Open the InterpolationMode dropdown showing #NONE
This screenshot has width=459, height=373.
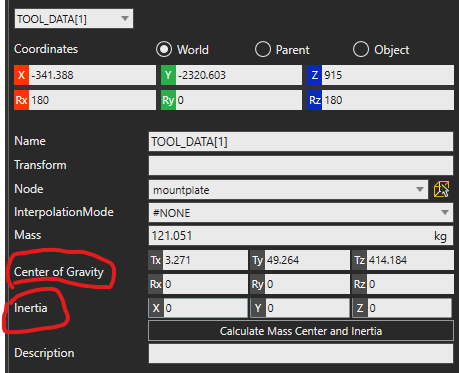[x=301, y=213]
